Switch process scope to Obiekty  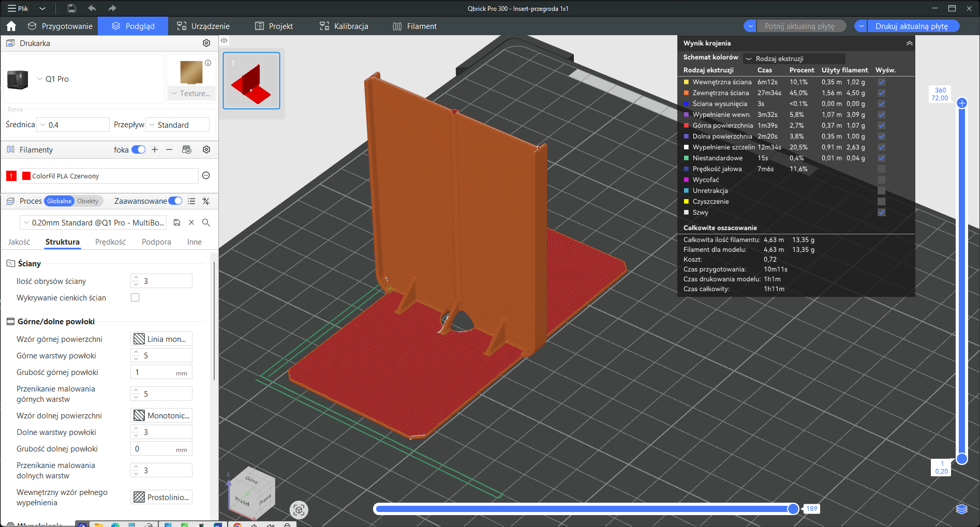(88, 201)
